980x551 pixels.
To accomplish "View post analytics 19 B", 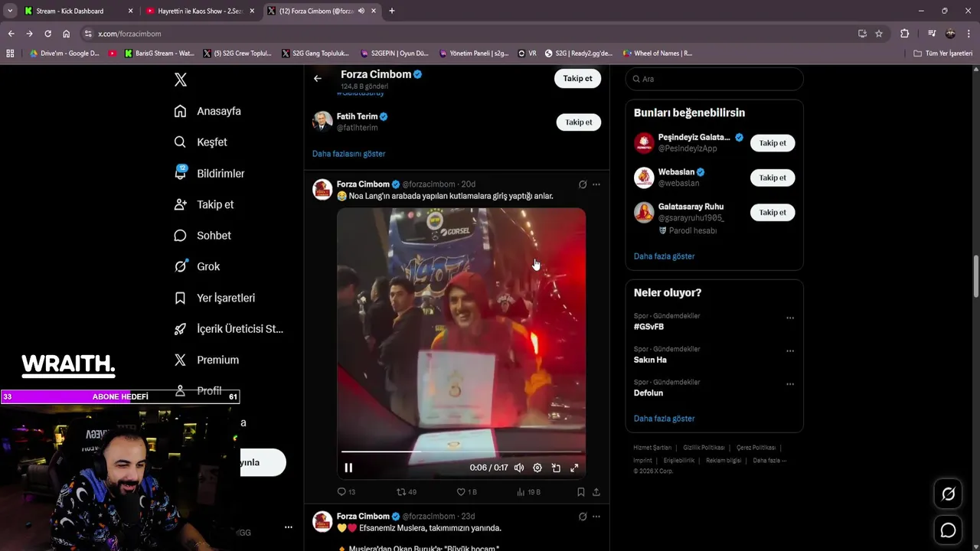I will tap(528, 492).
